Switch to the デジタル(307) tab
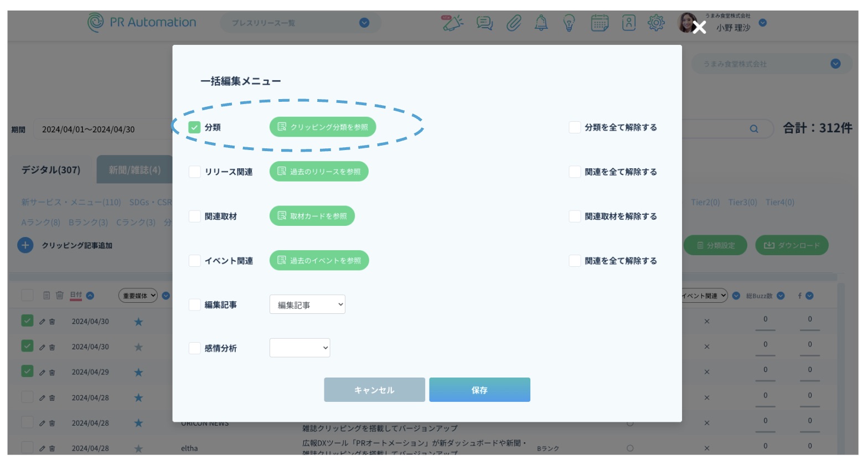This screenshot has height=465, width=868. pyautogui.click(x=51, y=170)
